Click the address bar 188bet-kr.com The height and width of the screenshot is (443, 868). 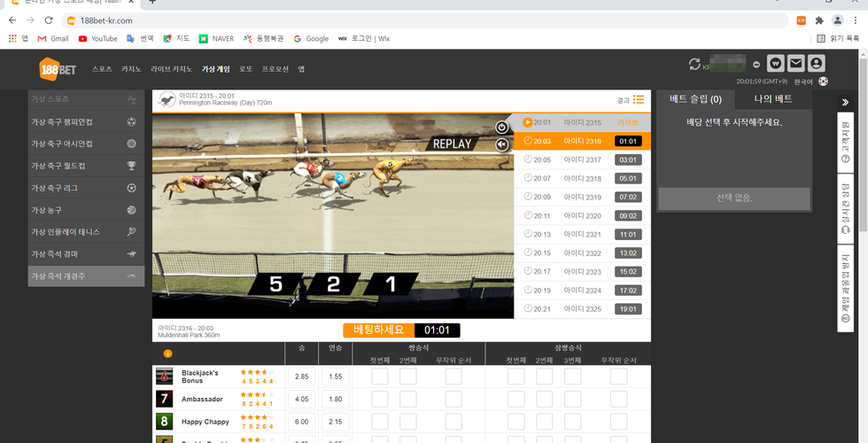[x=426, y=20]
